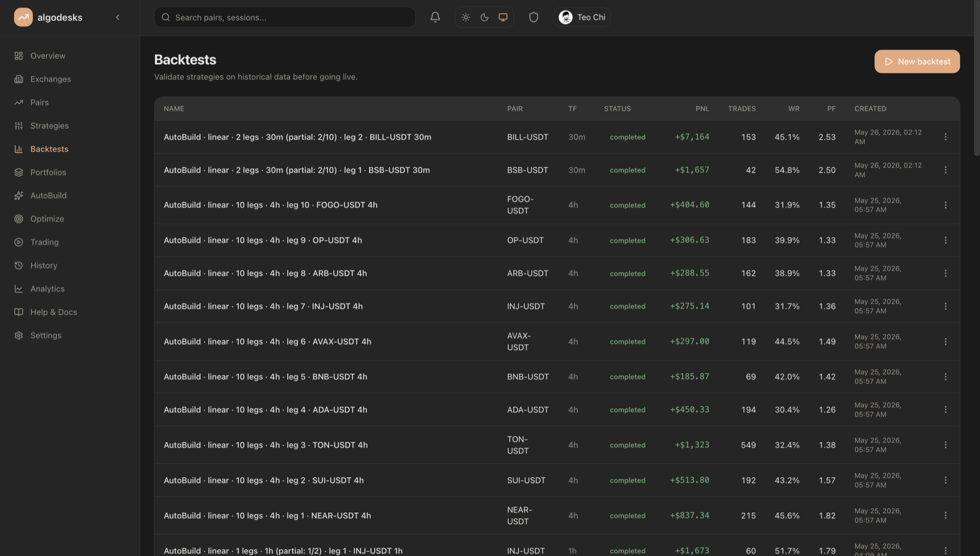Open the leg 2 BILL-USDT 30m backtest name
The height and width of the screenshot is (556, 980).
pyautogui.click(x=297, y=137)
